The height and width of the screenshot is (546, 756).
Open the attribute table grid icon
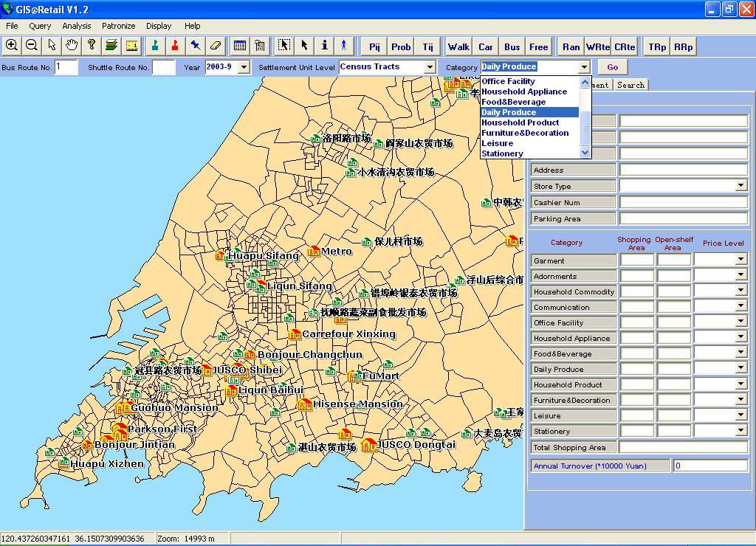pos(239,46)
